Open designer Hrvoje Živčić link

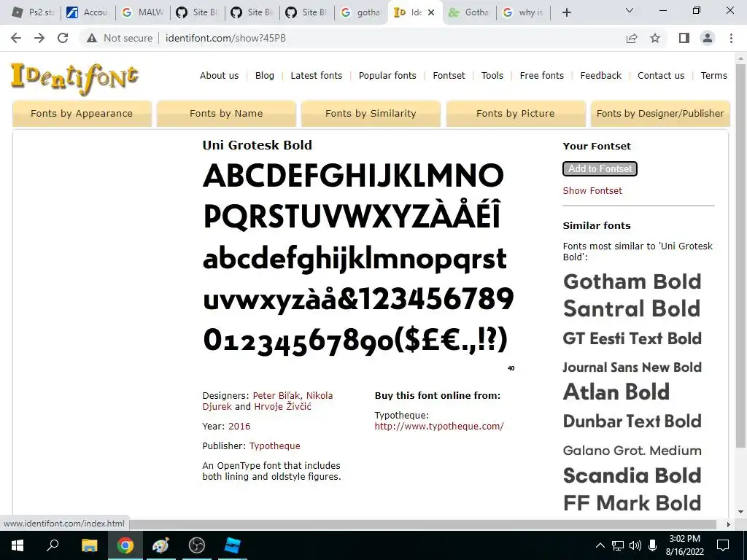click(x=282, y=406)
